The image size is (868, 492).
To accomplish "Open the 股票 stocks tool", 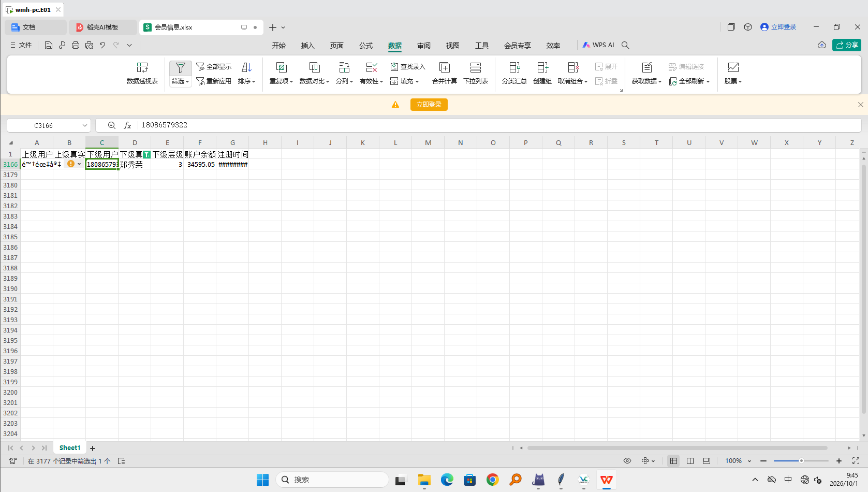I will click(x=733, y=74).
